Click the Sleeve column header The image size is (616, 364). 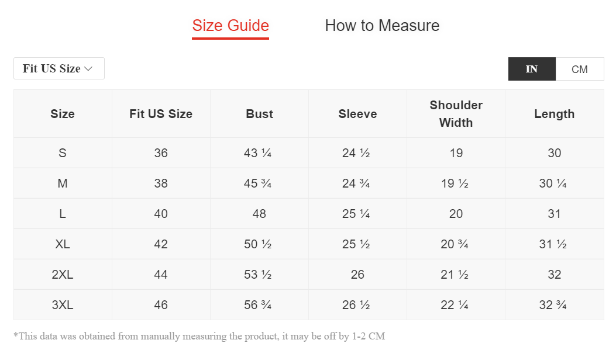pos(357,114)
